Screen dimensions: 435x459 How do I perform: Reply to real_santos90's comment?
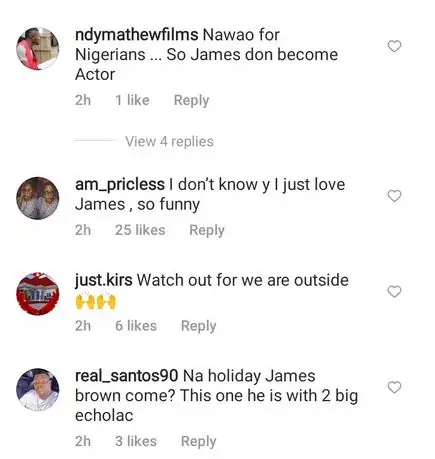(198, 441)
